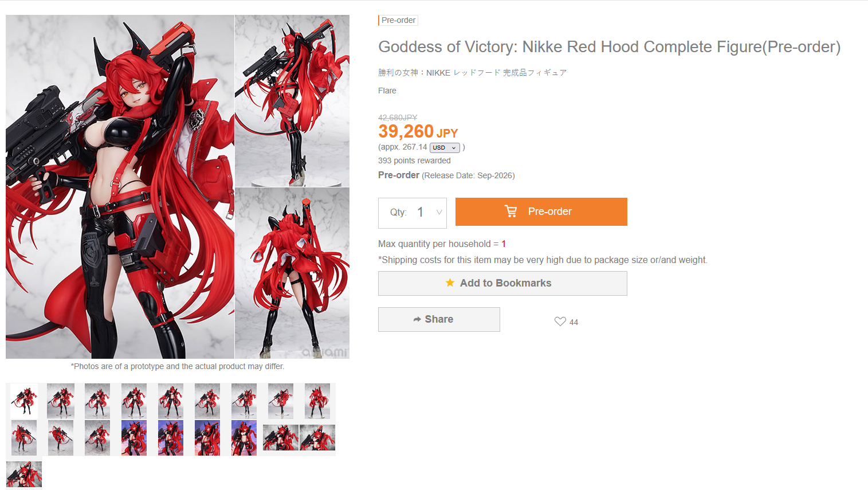Click the bookmark star icon
Image resolution: width=868 pixels, height=490 pixels.
click(x=450, y=283)
